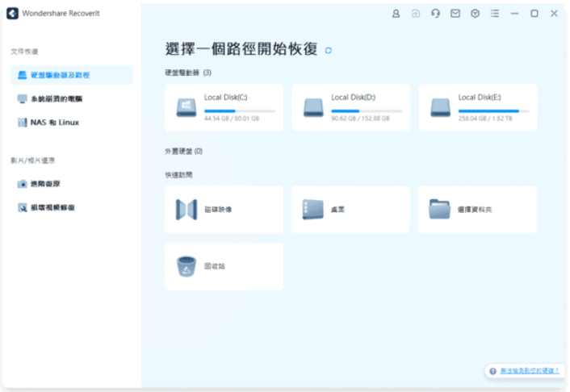This screenshot has width=570, height=392.
Task: Open the select folder quick access card
Action: (x=477, y=210)
